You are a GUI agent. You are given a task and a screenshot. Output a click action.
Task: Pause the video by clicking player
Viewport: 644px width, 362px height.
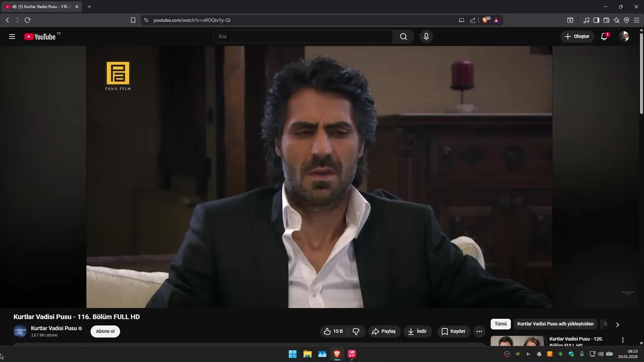pyautogui.click(x=319, y=177)
